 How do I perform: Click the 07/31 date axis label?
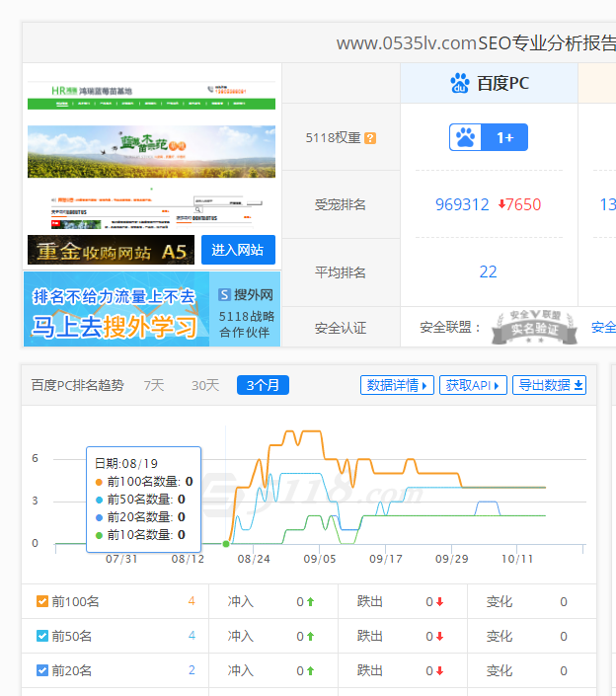(x=121, y=559)
